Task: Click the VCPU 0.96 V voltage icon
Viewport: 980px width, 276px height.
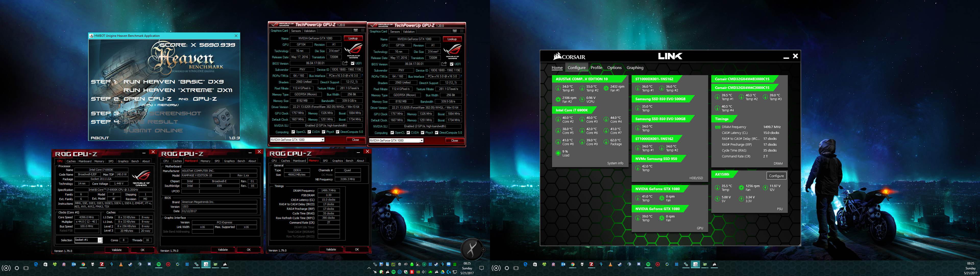Action: click(582, 99)
